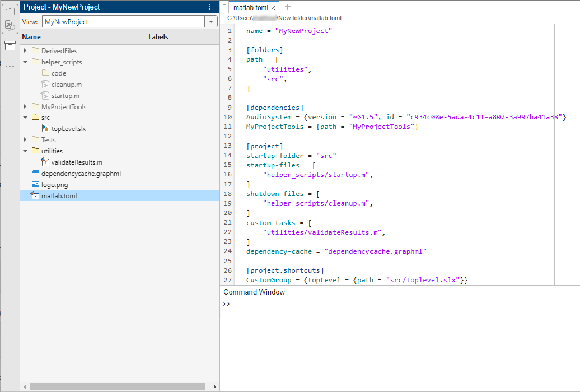Click the helper_scripts folder icon
The image size is (580, 392).
coord(35,62)
